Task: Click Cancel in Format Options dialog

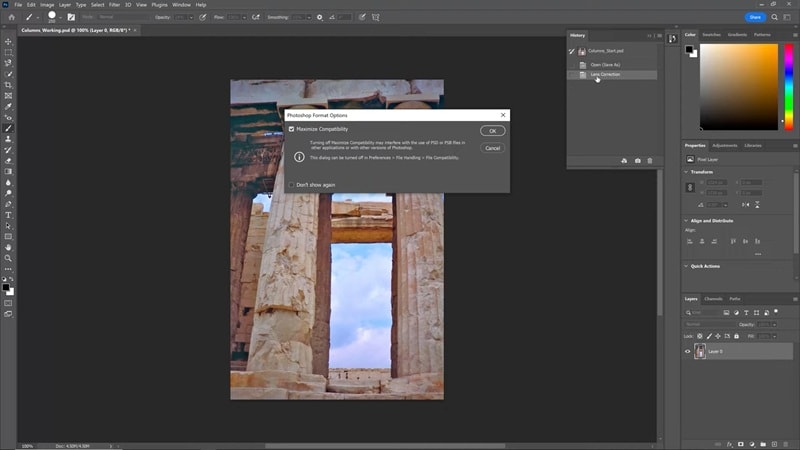Action: (x=492, y=148)
